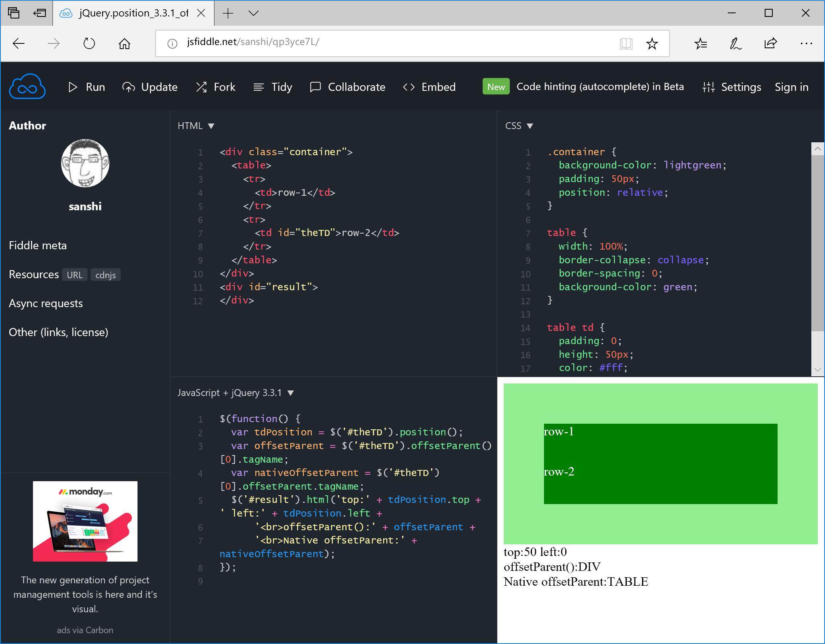Click CSS line with lightgreen color value
825x644 pixels.
pyautogui.click(x=642, y=165)
